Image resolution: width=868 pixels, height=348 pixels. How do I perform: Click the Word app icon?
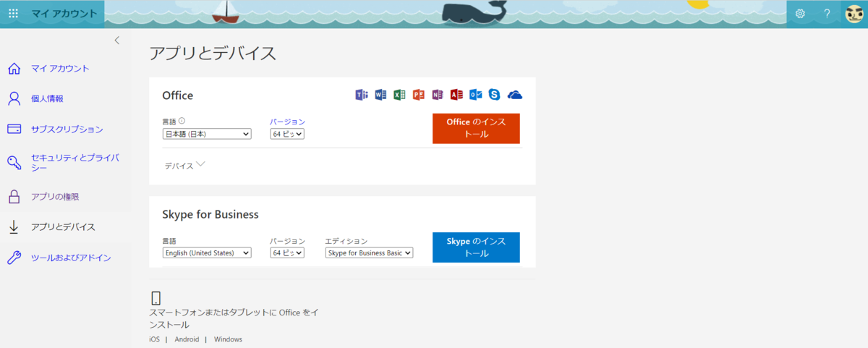click(x=380, y=95)
